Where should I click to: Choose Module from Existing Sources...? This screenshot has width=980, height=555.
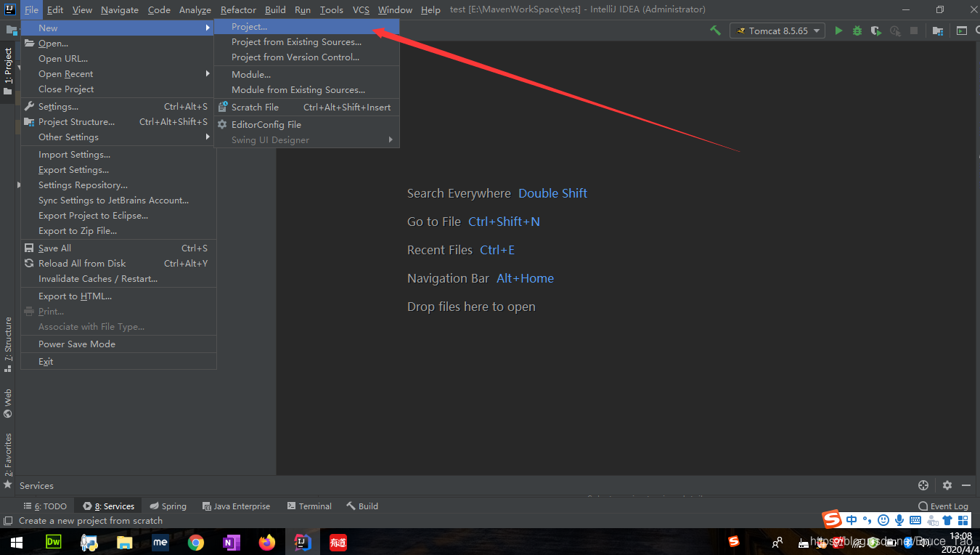306,90
